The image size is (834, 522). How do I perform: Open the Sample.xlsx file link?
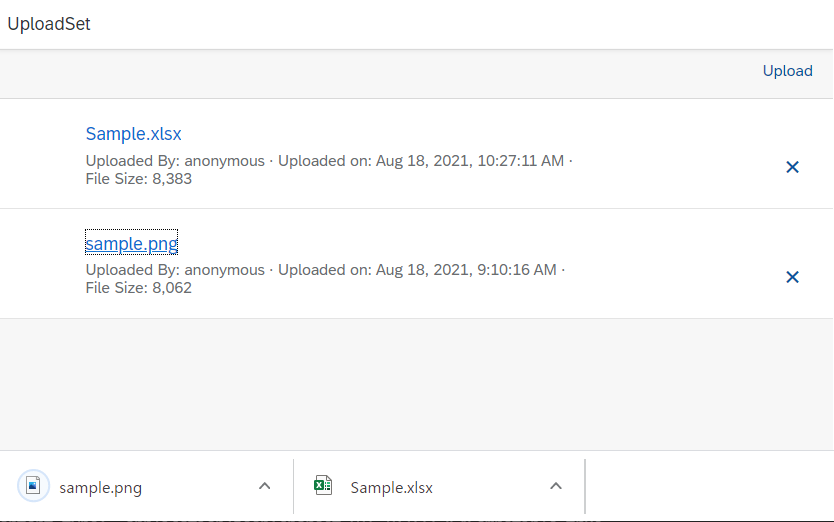[134, 134]
